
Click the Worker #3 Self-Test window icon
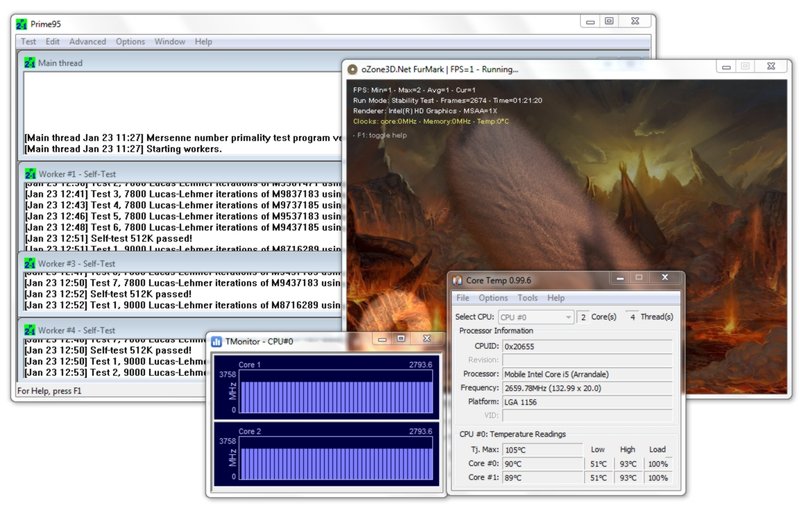[29, 263]
